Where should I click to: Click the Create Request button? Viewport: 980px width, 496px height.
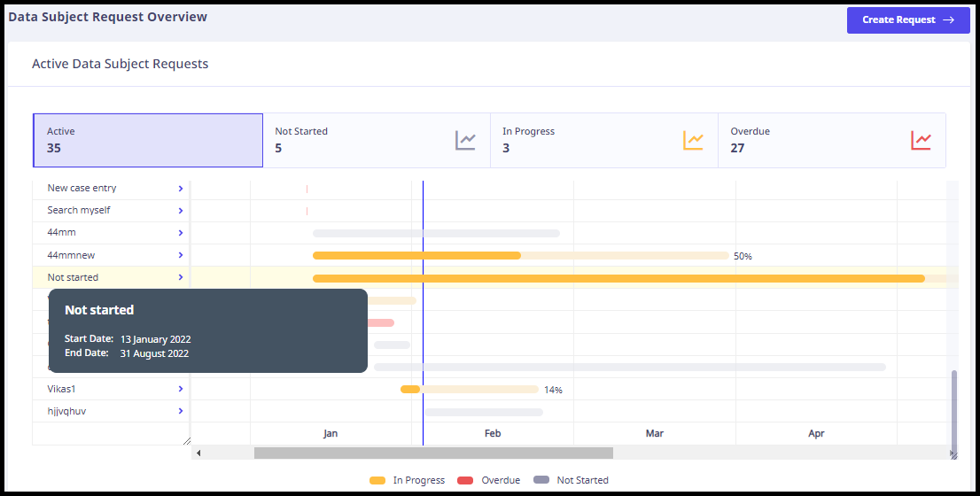coord(908,20)
